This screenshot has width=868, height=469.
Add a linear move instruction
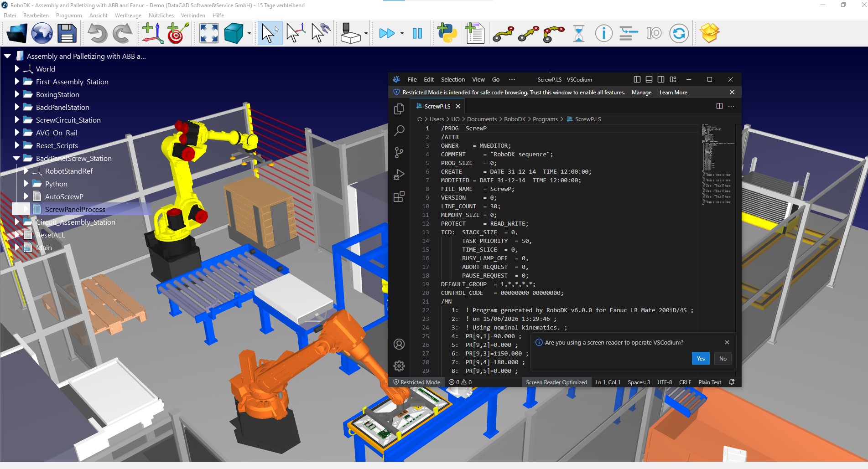tap(528, 33)
